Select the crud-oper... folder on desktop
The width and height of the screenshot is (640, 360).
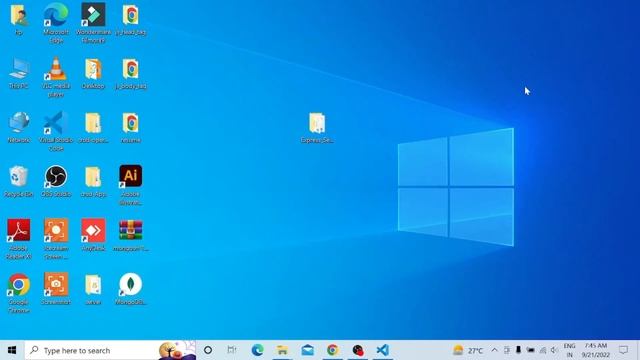93,127
